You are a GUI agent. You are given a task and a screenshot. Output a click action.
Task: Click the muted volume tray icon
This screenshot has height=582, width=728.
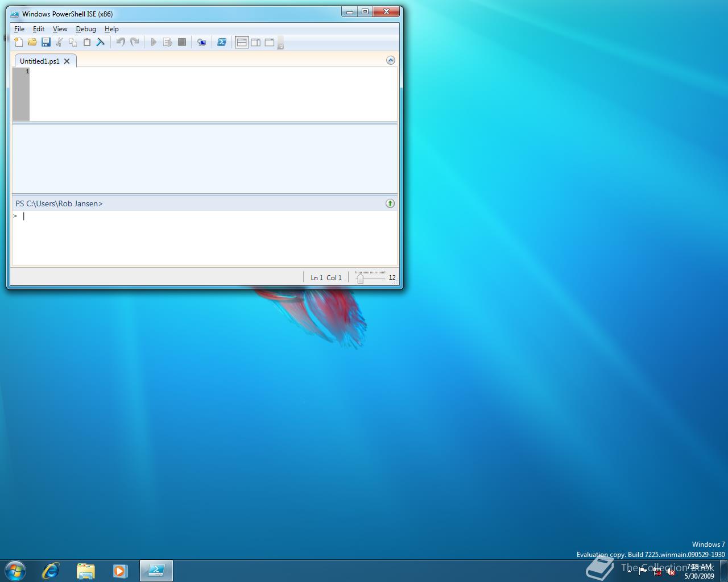671,572
